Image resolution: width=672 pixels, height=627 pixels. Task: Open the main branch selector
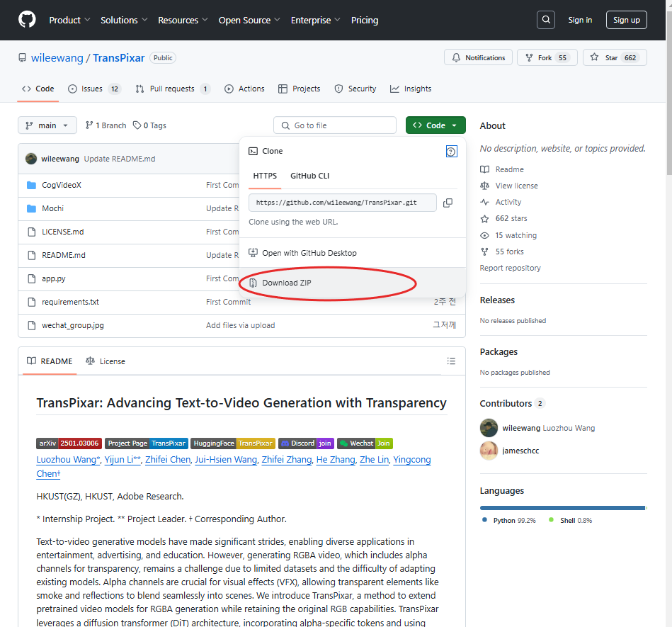(47, 125)
